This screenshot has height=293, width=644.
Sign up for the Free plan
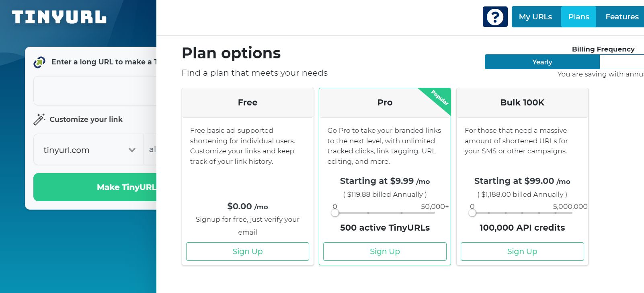click(x=248, y=252)
